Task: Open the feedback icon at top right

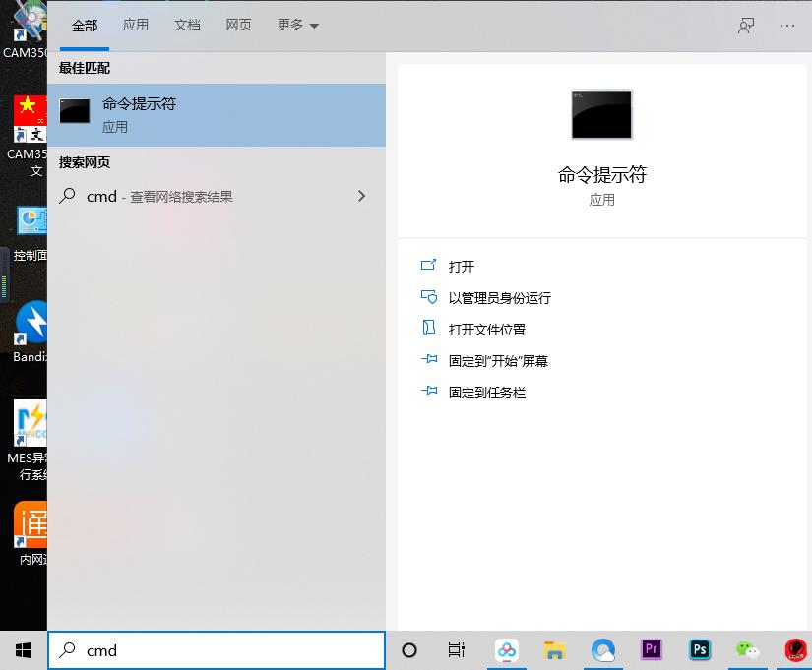Action: (745, 25)
